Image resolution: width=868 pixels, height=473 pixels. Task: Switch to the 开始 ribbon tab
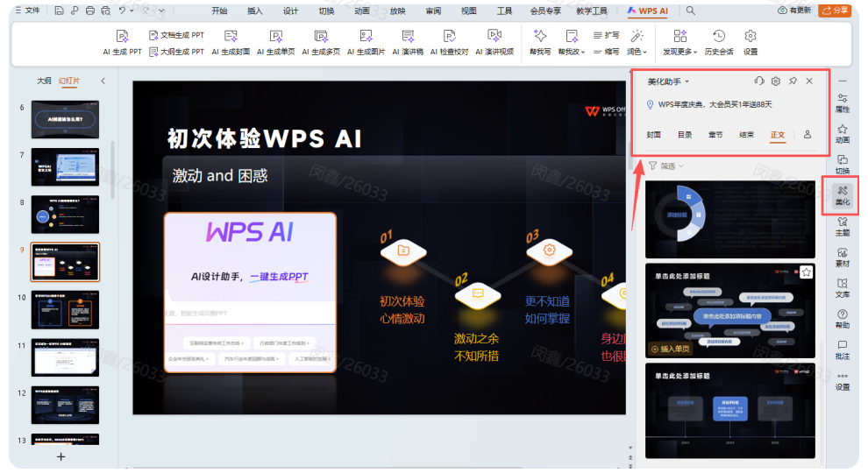[x=219, y=11]
